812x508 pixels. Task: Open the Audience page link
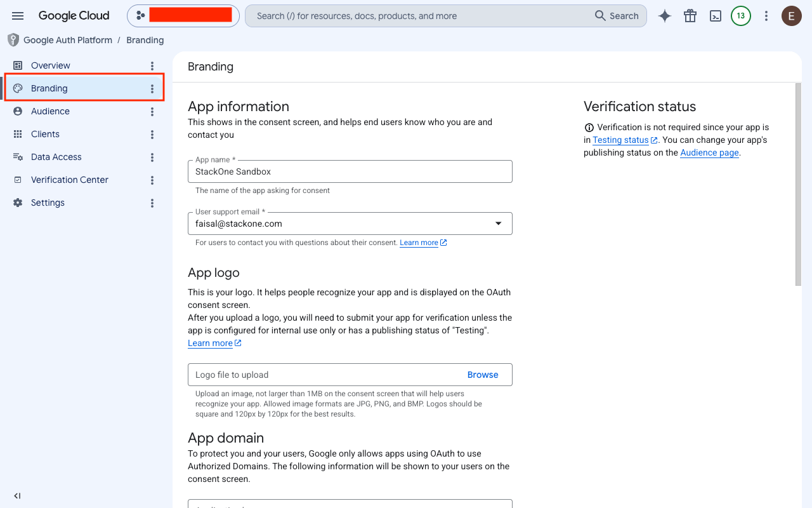[x=709, y=152]
